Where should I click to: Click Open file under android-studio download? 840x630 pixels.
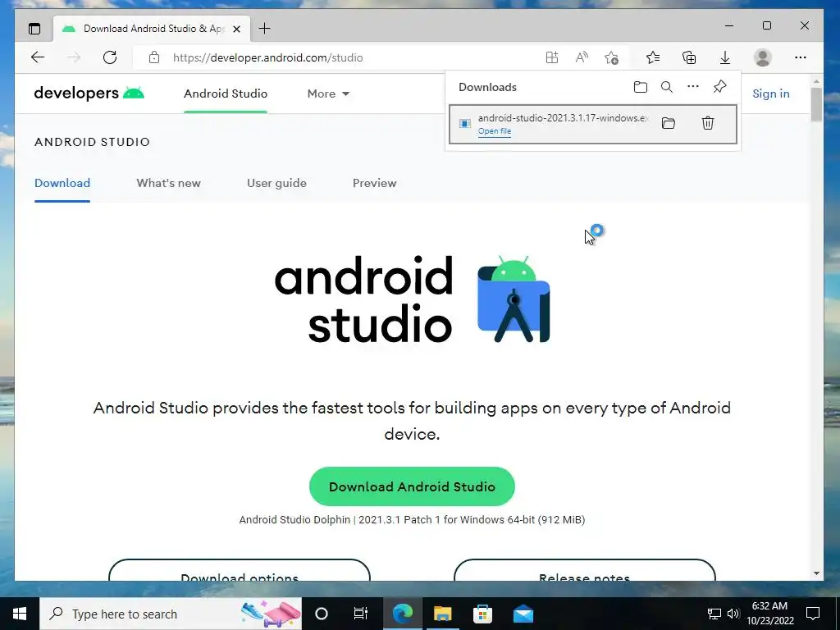coord(495,131)
